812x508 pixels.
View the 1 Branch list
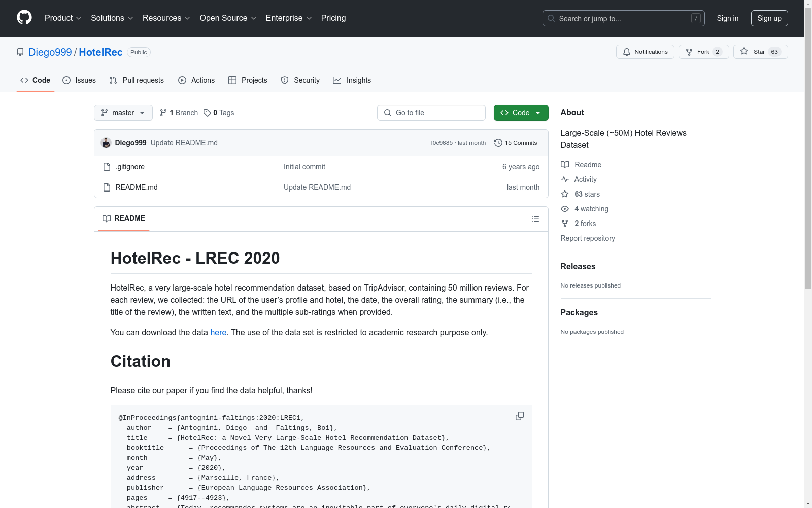pyautogui.click(x=179, y=113)
